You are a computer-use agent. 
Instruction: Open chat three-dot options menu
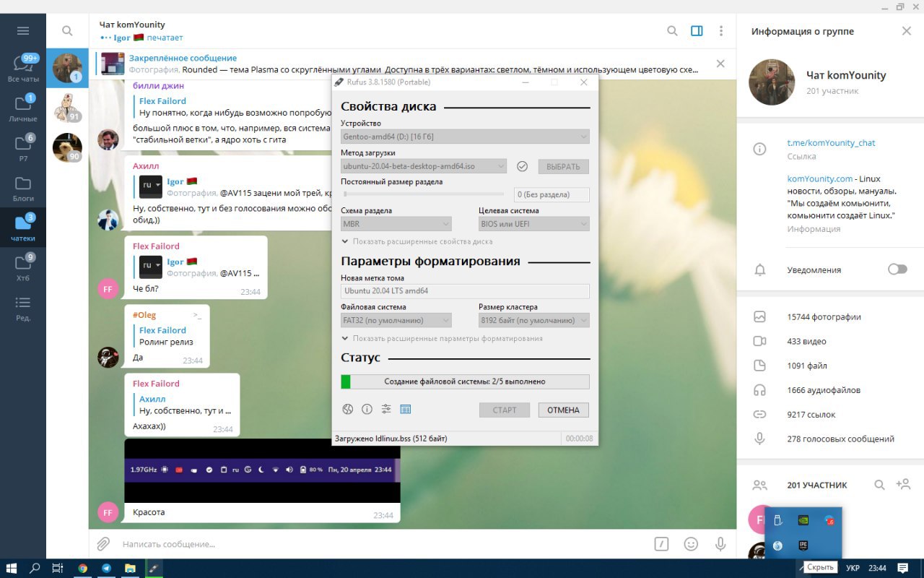coord(721,31)
